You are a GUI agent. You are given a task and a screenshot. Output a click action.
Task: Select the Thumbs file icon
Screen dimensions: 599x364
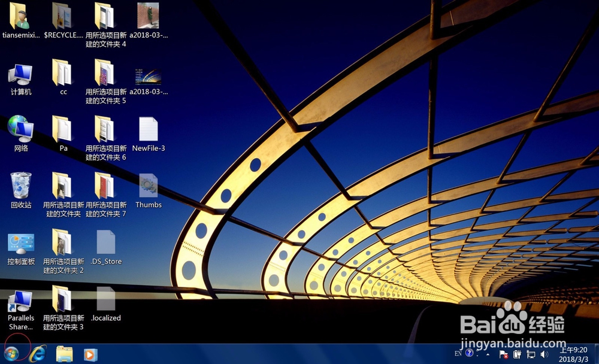tap(148, 186)
